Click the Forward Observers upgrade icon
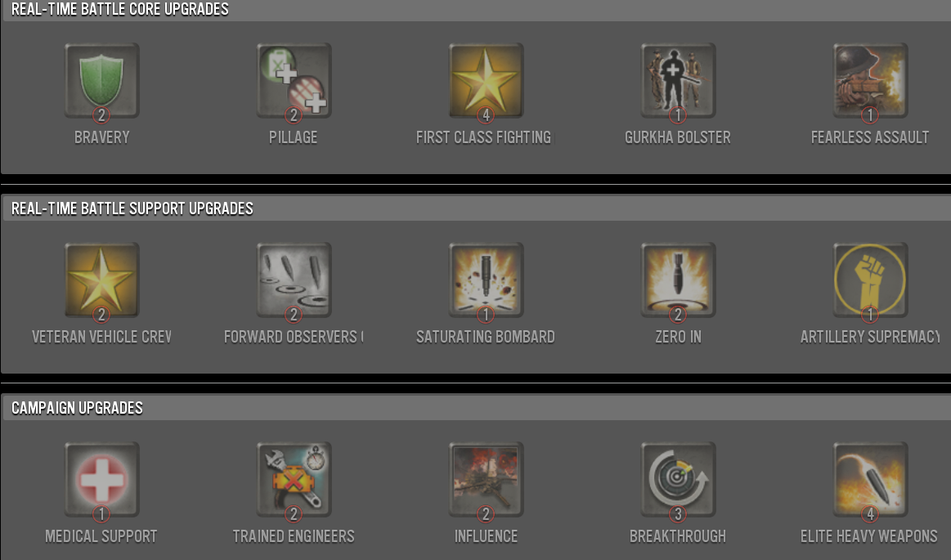951x560 pixels. click(294, 280)
